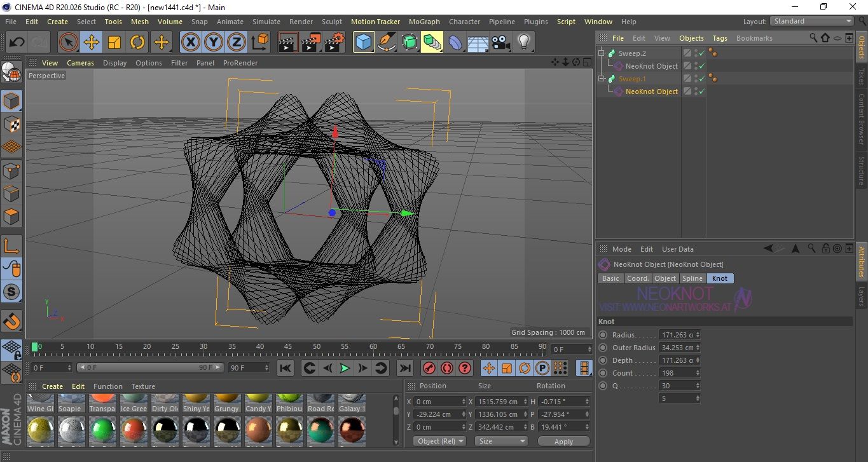The height and width of the screenshot is (462, 868).
Task: Select the Scale tool icon
Action: click(x=114, y=43)
